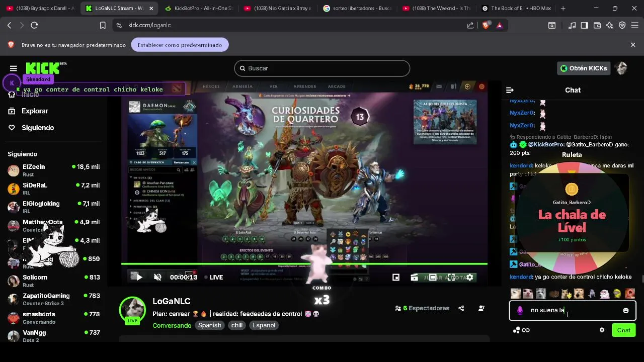This screenshot has height=362, width=644.
Task: Click Obtén KICKs button
Action: coord(584,68)
